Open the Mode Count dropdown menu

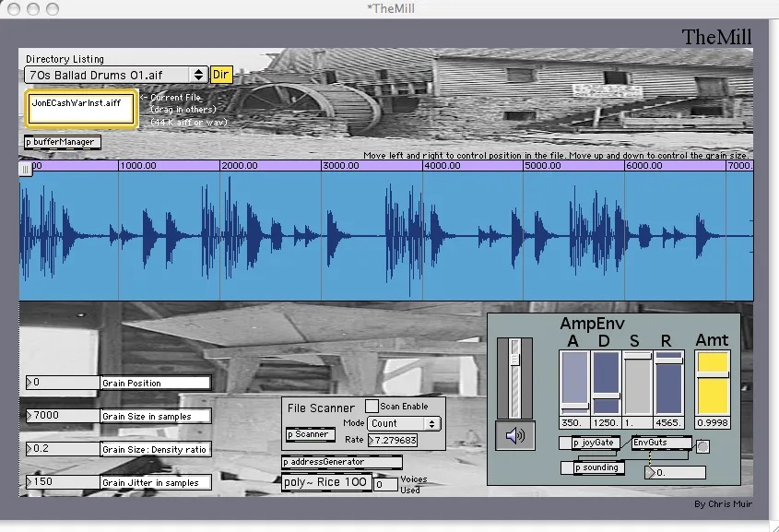[x=404, y=424]
